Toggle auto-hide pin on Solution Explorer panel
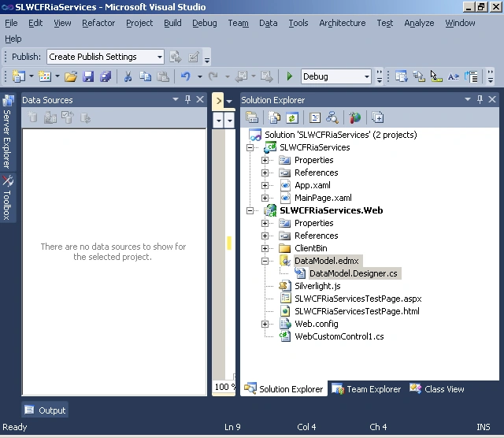504x438 pixels. click(480, 99)
